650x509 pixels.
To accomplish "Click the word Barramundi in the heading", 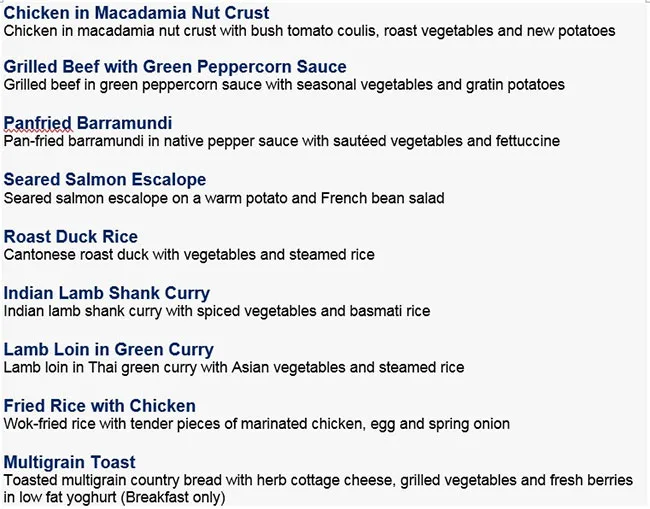I will [x=125, y=123].
